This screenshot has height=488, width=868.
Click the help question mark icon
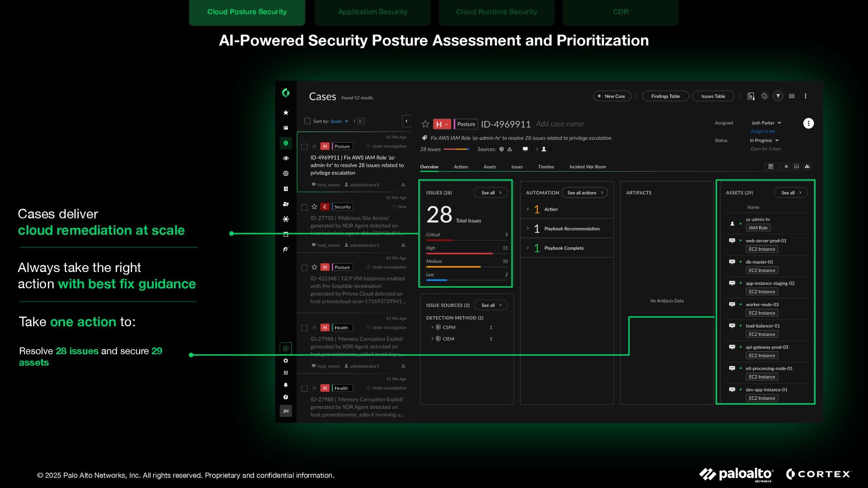(x=286, y=397)
